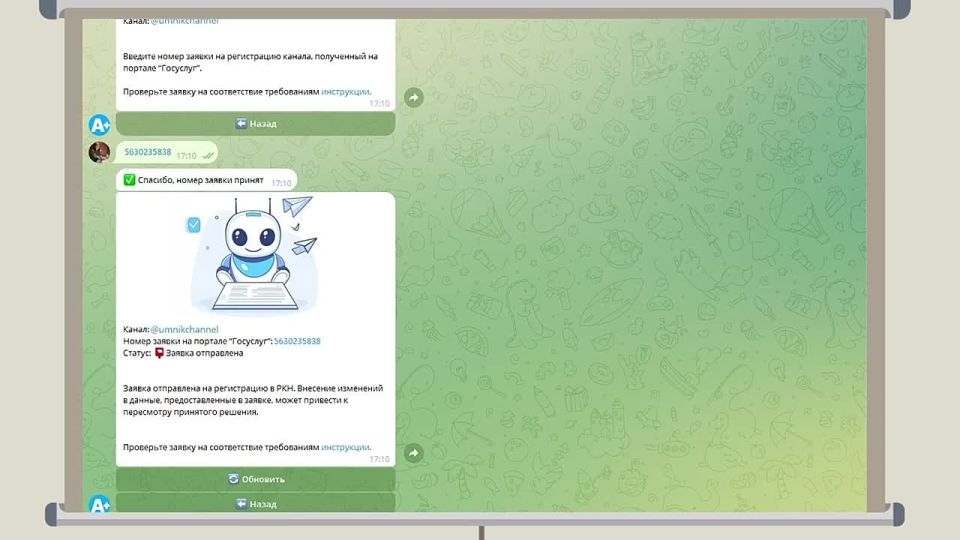The image size is (960, 540).
Task: Open the инструкции link in the bottom message
Action: [346, 447]
